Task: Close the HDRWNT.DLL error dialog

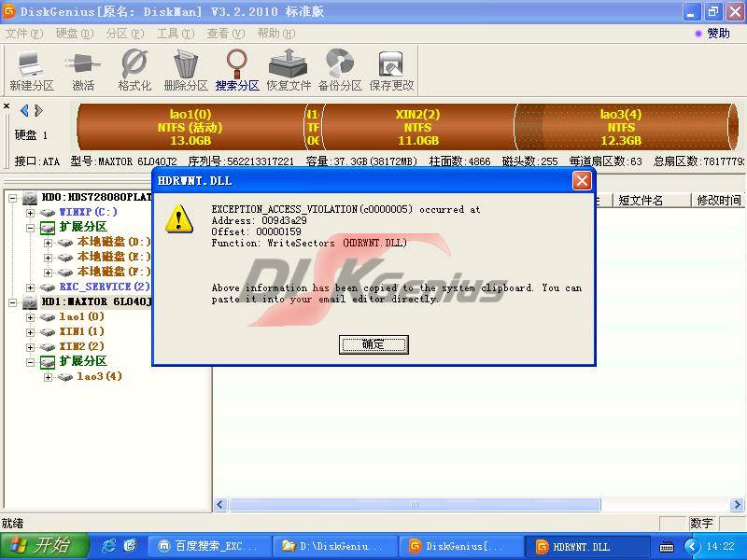Action: click(582, 181)
